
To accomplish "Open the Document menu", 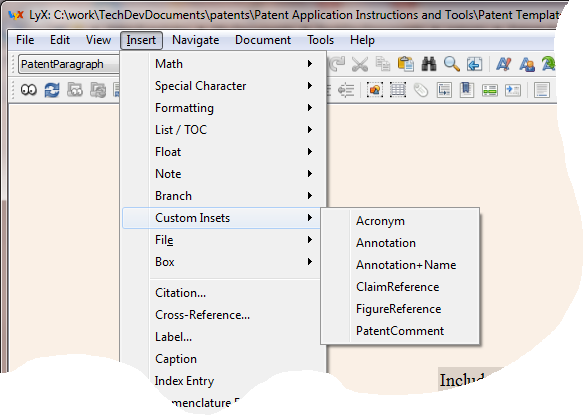I will tap(263, 40).
